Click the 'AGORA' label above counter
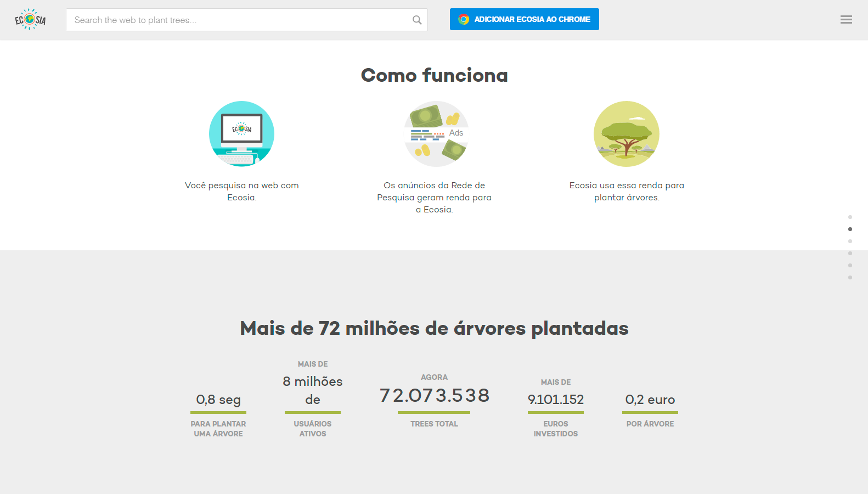This screenshot has width=868, height=494. (434, 377)
